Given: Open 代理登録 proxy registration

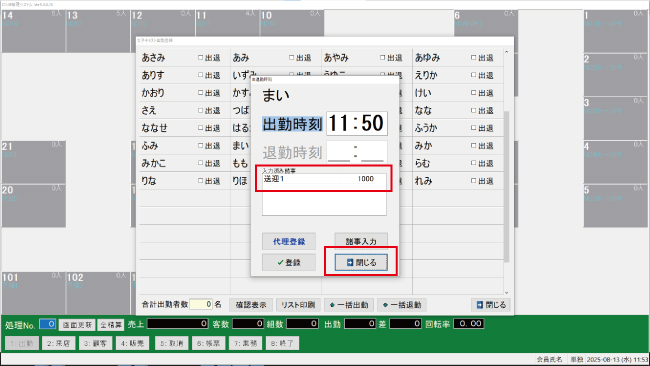Looking at the screenshot, I should (x=289, y=241).
